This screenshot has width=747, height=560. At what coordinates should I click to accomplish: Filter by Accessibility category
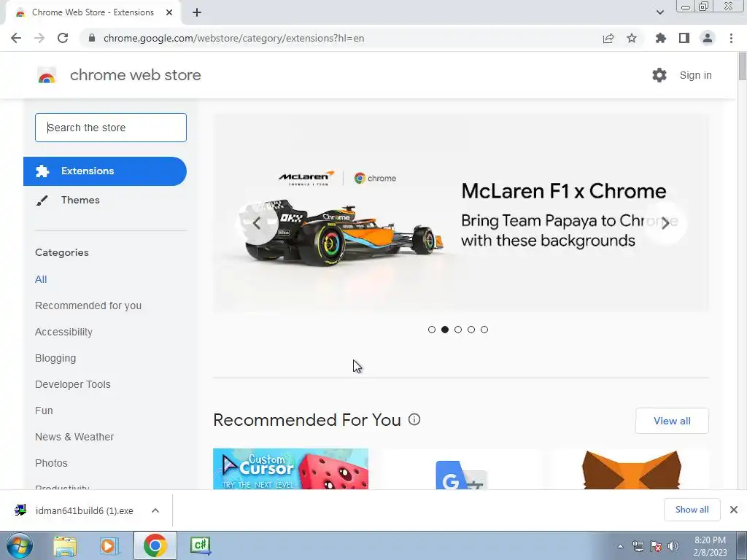tap(64, 332)
